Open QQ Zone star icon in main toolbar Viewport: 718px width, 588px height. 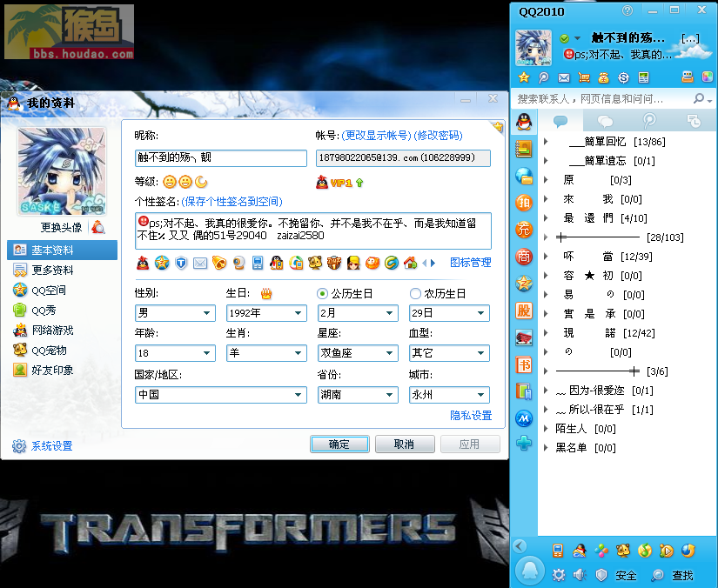(524, 77)
